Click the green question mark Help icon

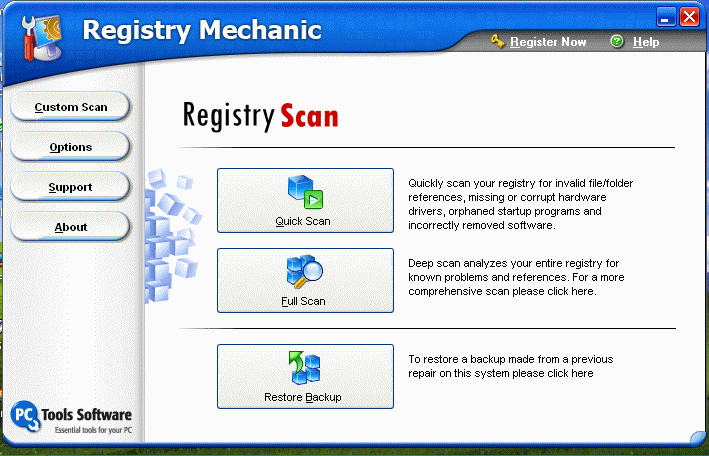click(616, 42)
